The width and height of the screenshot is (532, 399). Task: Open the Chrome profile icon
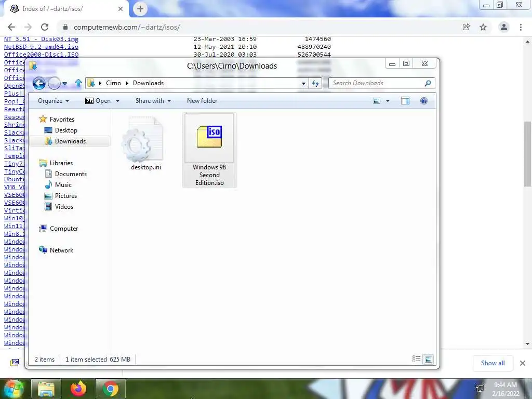coord(504,27)
